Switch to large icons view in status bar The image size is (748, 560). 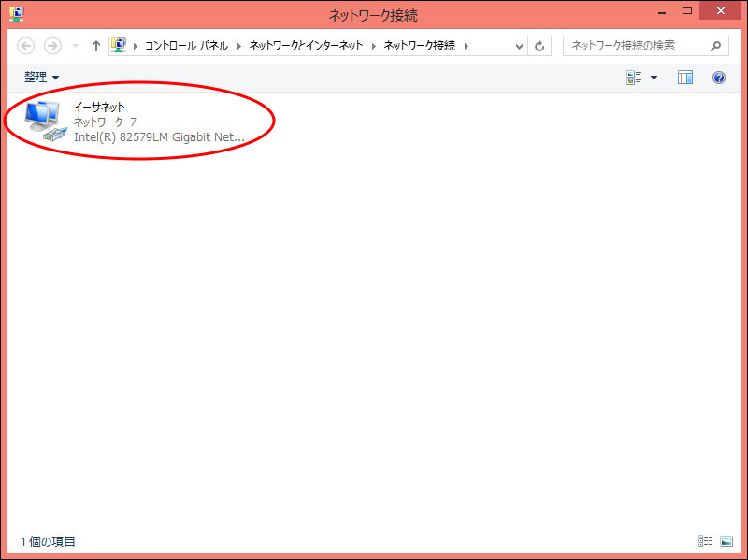(x=726, y=541)
